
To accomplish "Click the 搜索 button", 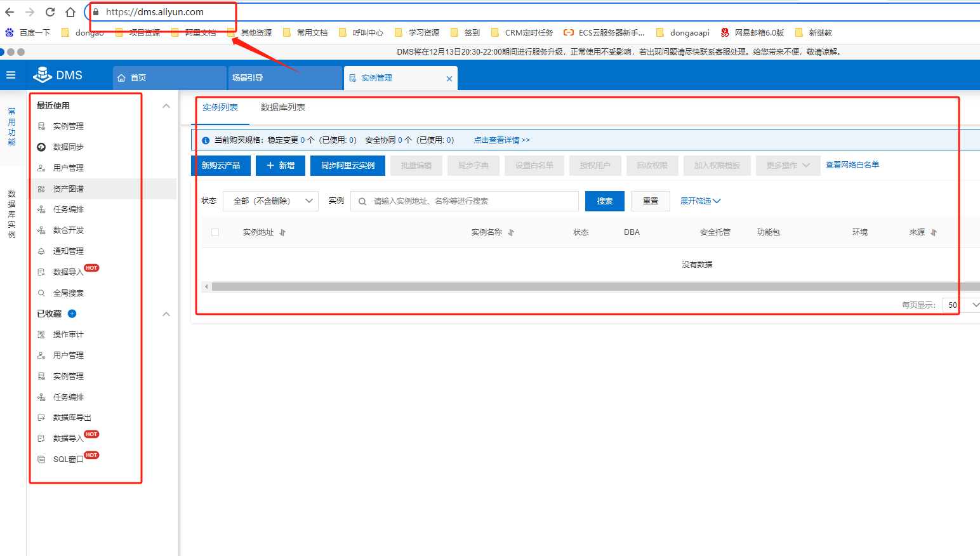I will click(605, 201).
